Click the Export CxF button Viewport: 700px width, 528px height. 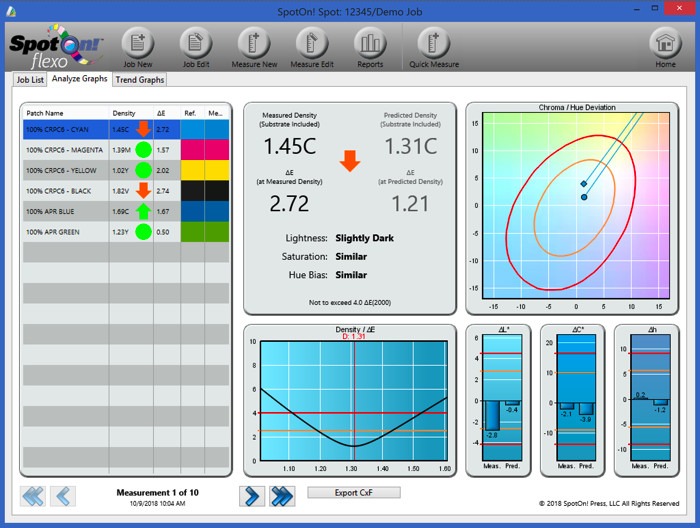(354, 493)
